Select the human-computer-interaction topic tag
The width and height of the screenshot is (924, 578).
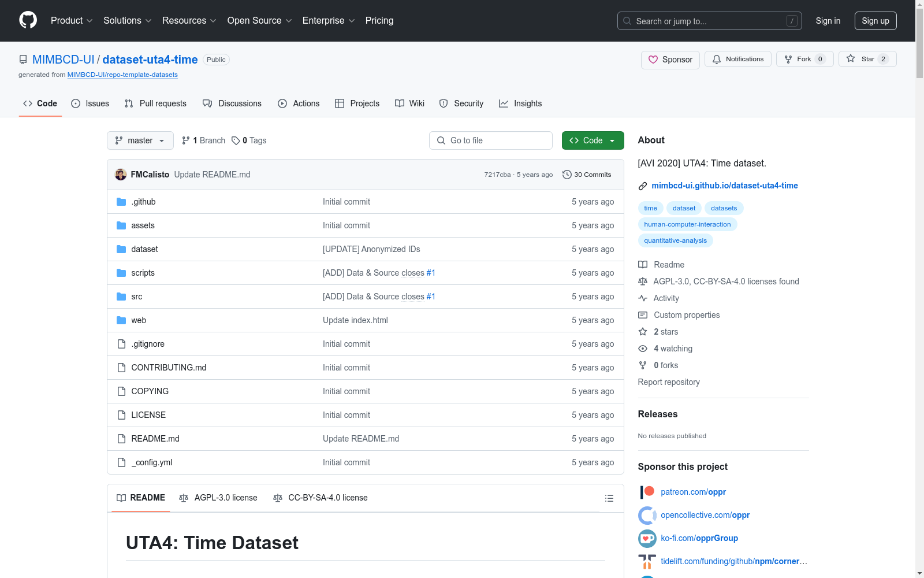[687, 224]
